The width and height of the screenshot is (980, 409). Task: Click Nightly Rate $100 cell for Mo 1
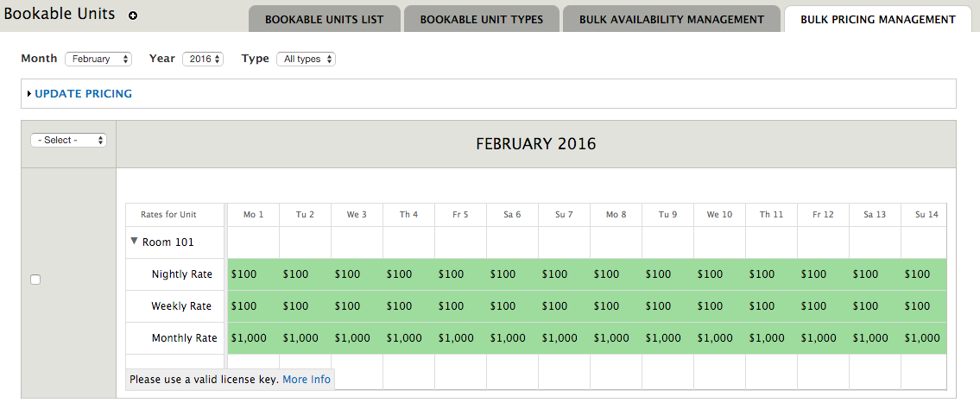pyautogui.click(x=254, y=274)
